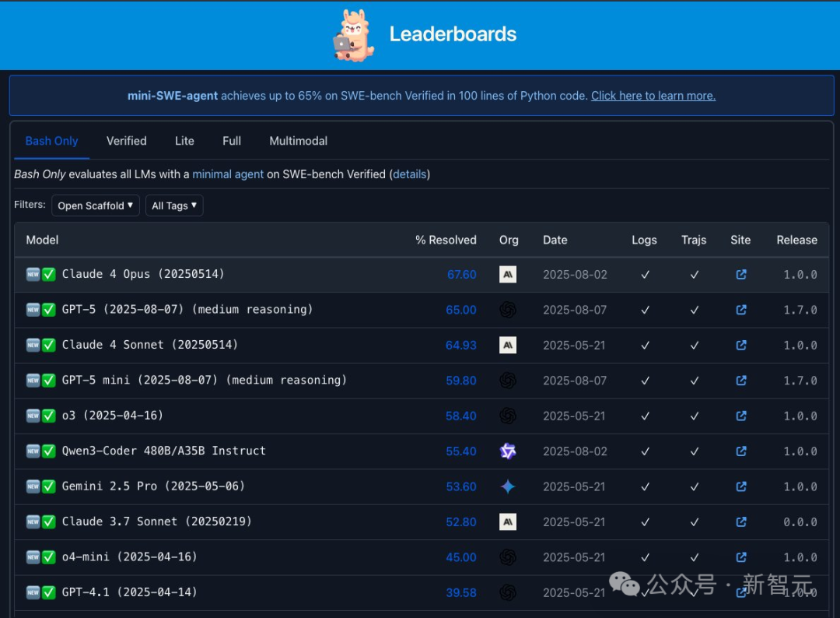
Task: Click the Release column header
Action: coord(796,241)
